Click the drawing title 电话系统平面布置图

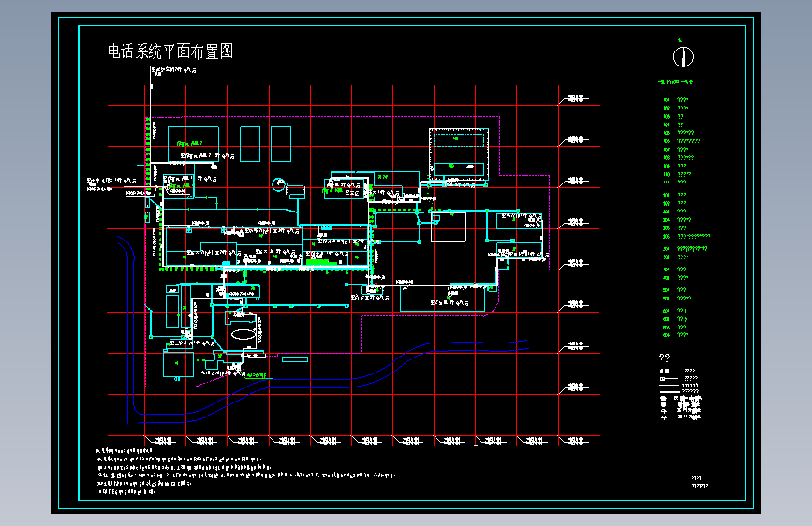(170, 51)
